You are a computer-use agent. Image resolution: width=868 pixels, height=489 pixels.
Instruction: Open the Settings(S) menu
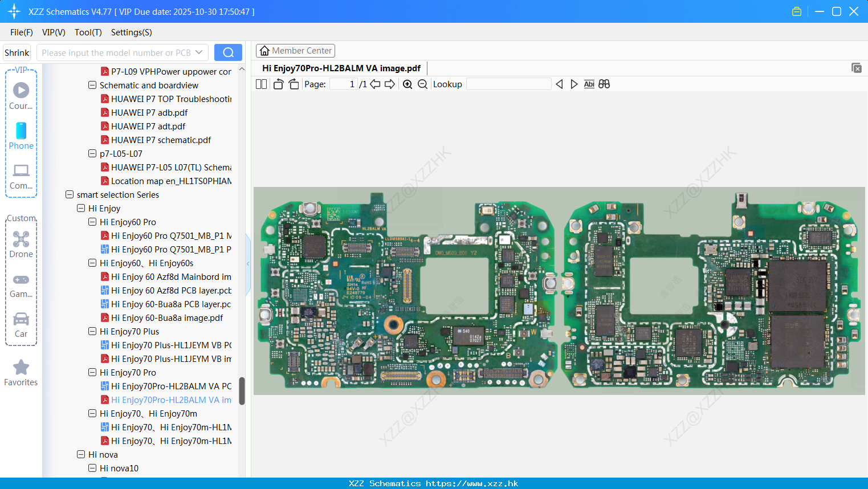tap(132, 32)
